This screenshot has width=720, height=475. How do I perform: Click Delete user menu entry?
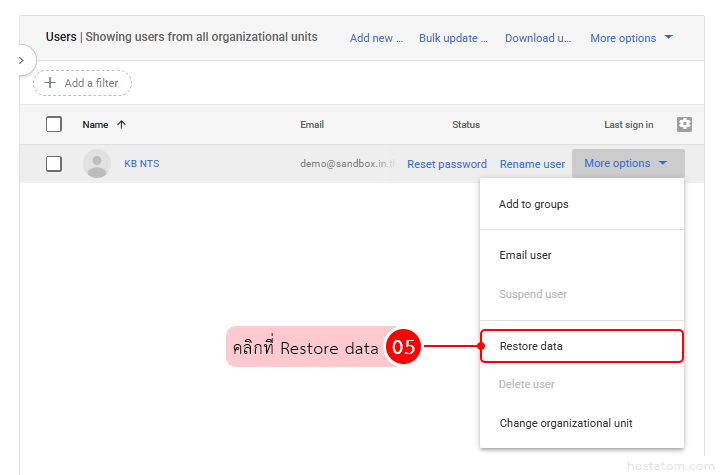point(582,384)
